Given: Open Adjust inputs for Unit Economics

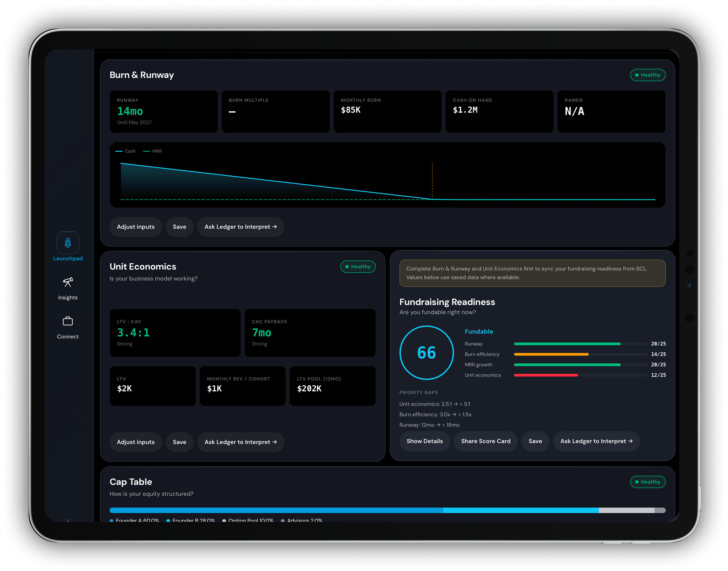Looking at the screenshot, I should (x=135, y=442).
